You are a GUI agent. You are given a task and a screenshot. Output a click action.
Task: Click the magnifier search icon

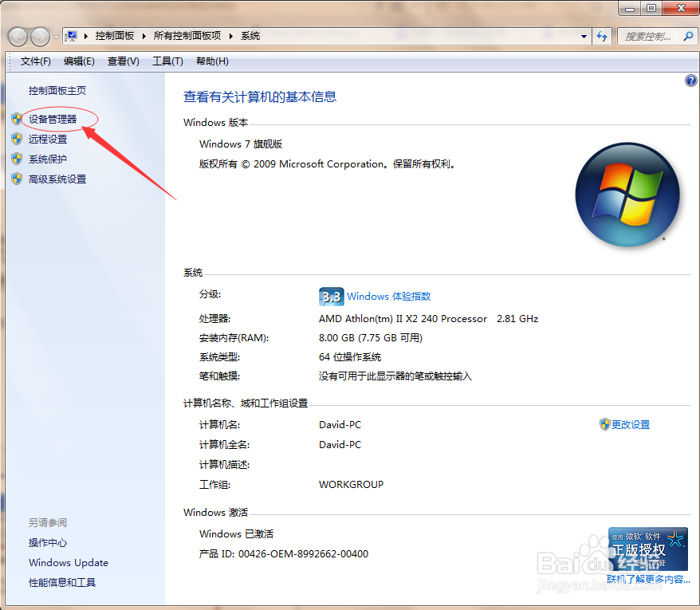(x=688, y=36)
